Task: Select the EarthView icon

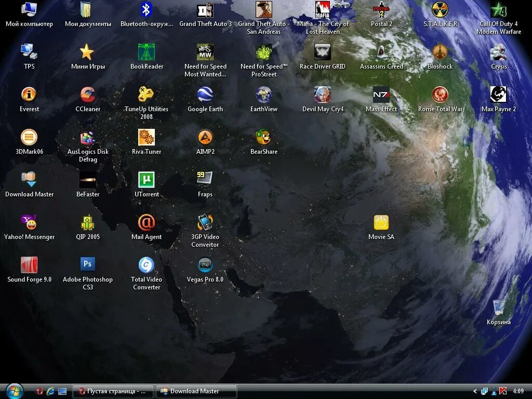Action: click(x=264, y=95)
